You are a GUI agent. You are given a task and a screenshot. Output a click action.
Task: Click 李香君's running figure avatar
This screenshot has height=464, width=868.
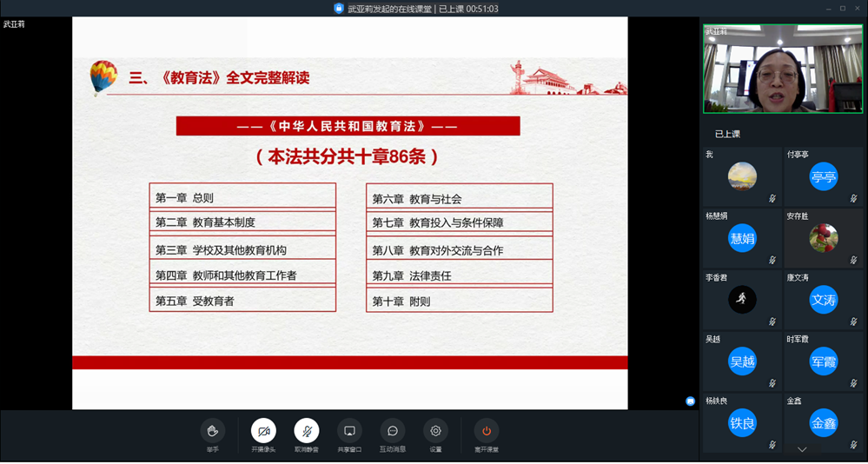point(742,300)
